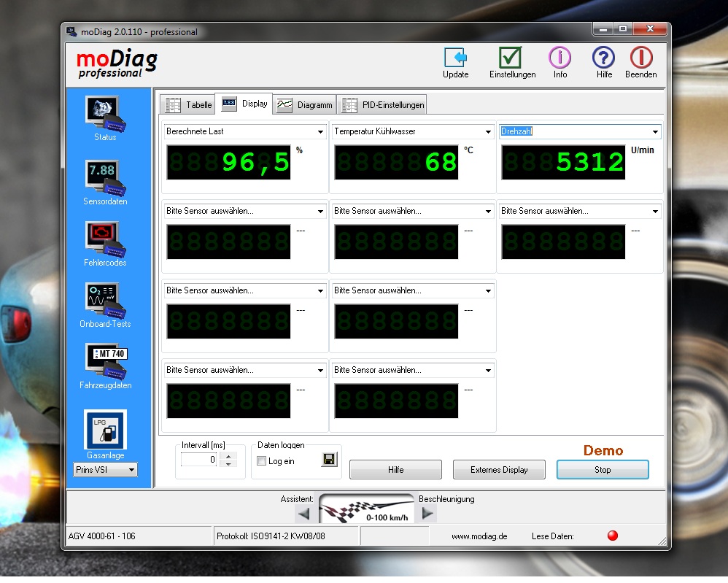728x583 pixels.
Task: Click the Gasanlage LPG icon
Action: 105,429
